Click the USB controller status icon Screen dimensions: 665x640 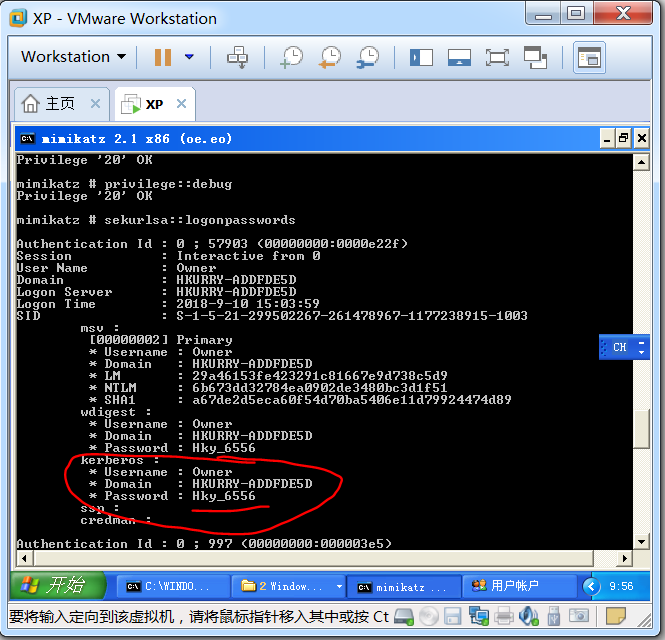(x=553, y=617)
